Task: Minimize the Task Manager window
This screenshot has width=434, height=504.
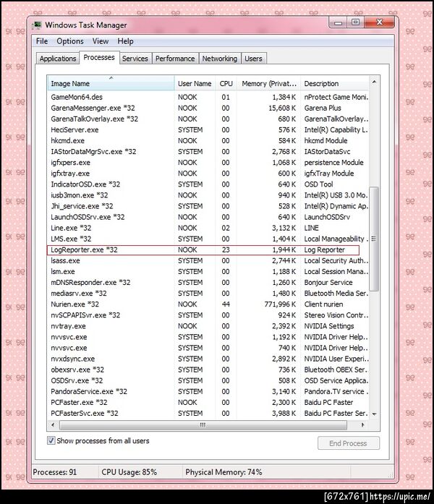Action: pos(338,22)
